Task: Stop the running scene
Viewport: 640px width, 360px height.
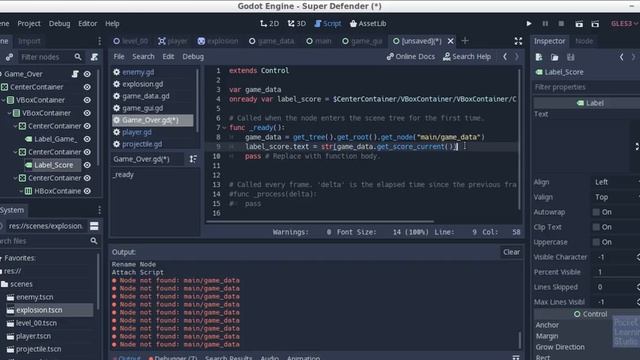Action: pyautogui.click(x=561, y=24)
